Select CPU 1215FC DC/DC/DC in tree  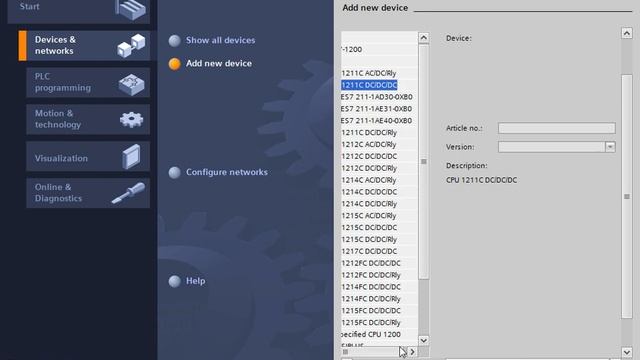(371, 310)
